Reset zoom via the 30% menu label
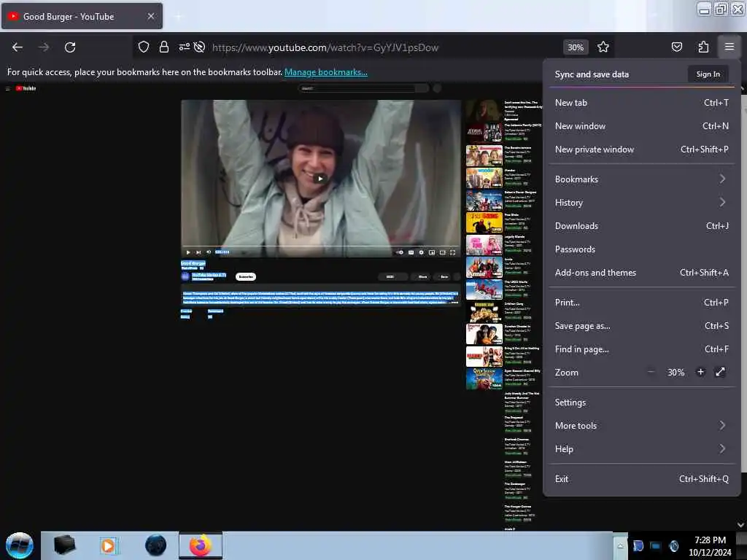 pos(676,373)
